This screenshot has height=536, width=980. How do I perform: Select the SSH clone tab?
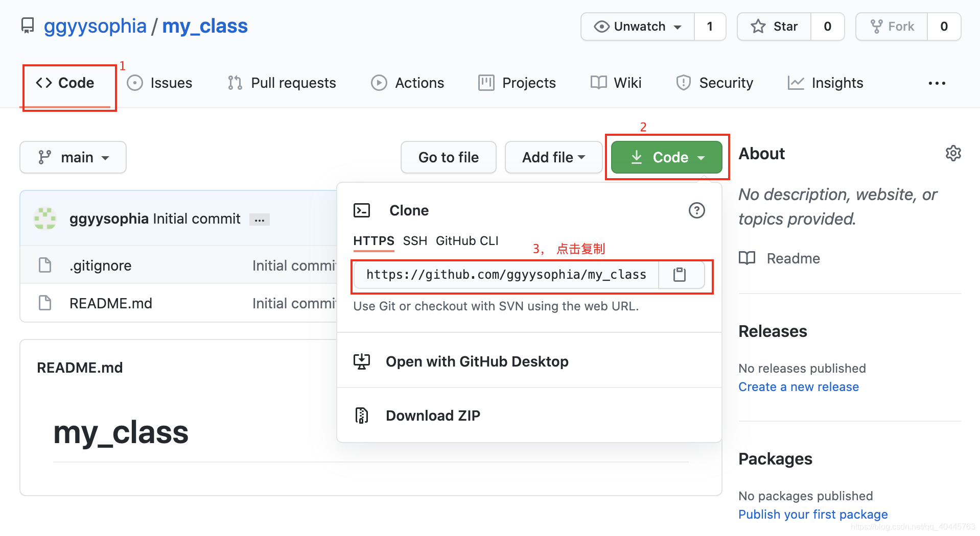click(415, 241)
